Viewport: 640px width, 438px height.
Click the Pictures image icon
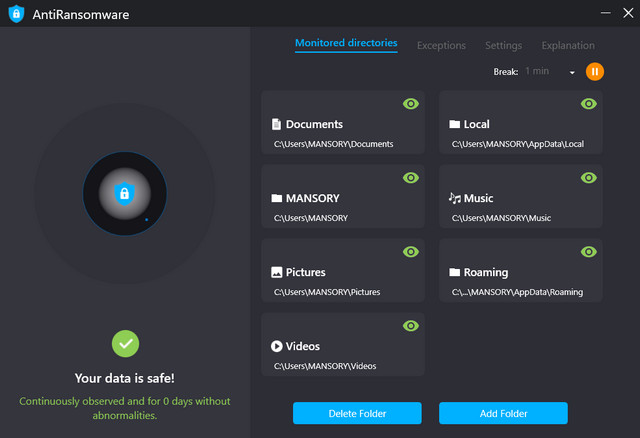coord(276,272)
